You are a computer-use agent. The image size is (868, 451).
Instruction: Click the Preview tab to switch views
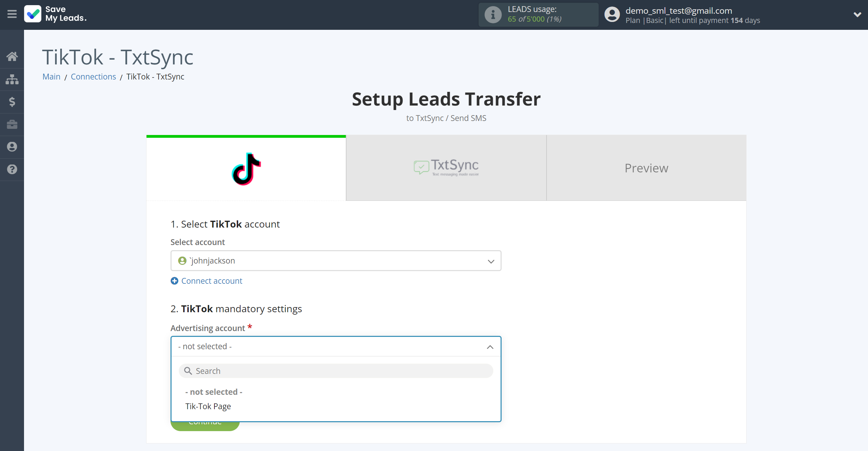(646, 168)
